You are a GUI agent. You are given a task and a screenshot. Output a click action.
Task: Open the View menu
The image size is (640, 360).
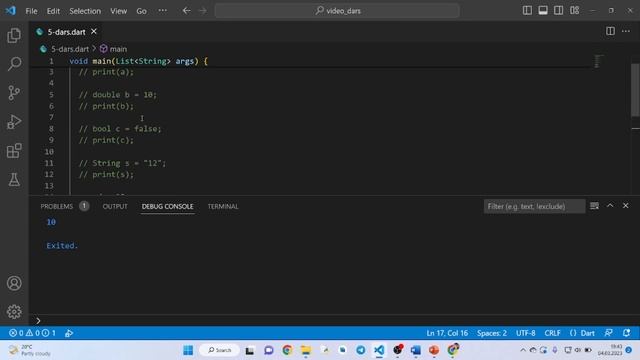[118, 11]
